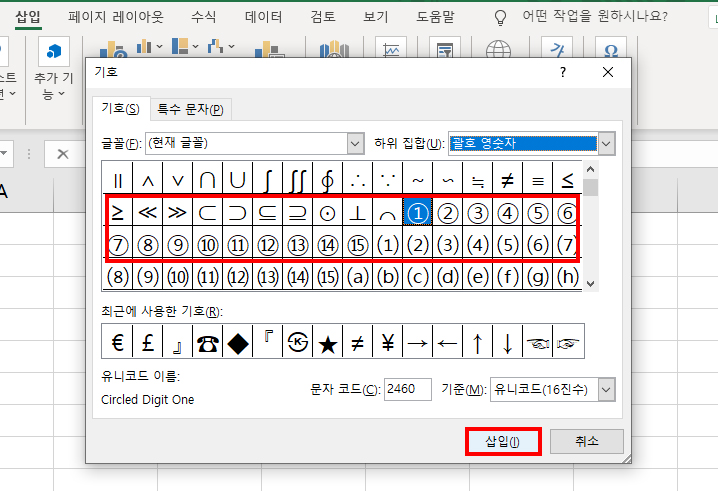Select the circled digit 8 symbol
The image size is (718, 491).
148,245
